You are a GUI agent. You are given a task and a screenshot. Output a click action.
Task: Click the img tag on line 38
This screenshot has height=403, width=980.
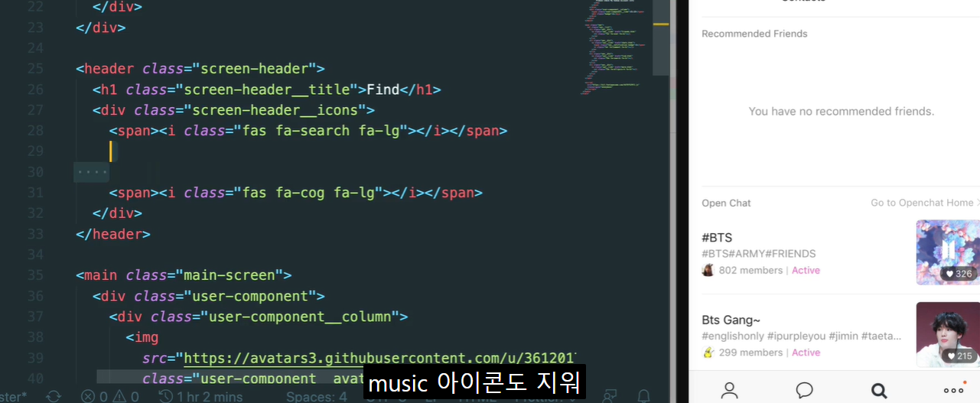click(142, 337)
